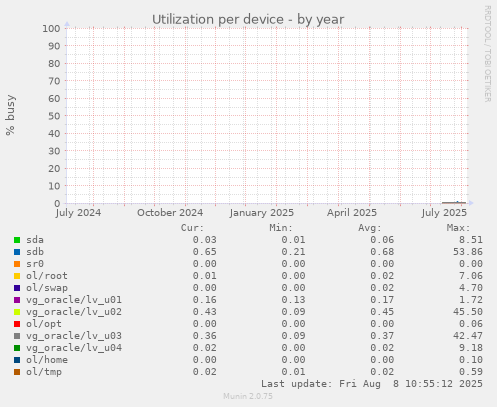497x407 pixels.
Task: Click the % busy y-axis title
Action: pos(10,115)
